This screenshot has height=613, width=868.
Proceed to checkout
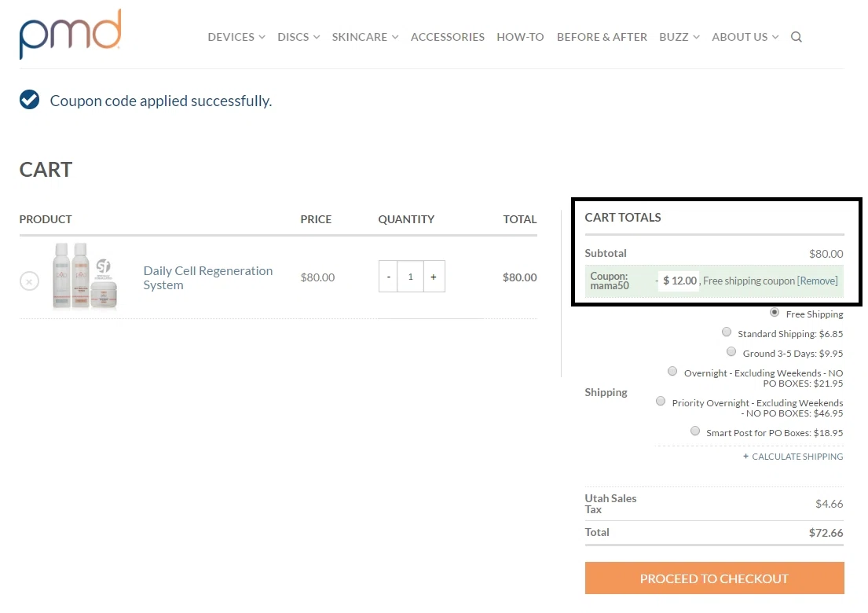[x=714, y=578]
